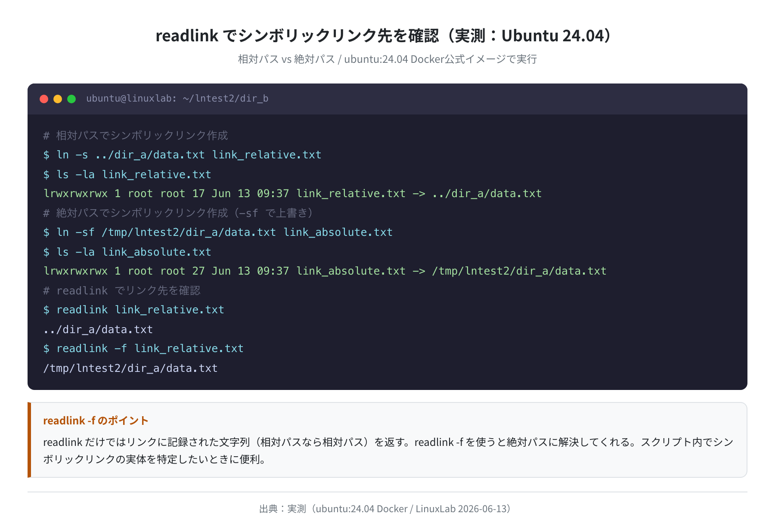Click the command ln -sf /tmp/lntest2/dir_a/data.txt link_absolute.txt
The image size is (775, 532).
click(218, 232)
